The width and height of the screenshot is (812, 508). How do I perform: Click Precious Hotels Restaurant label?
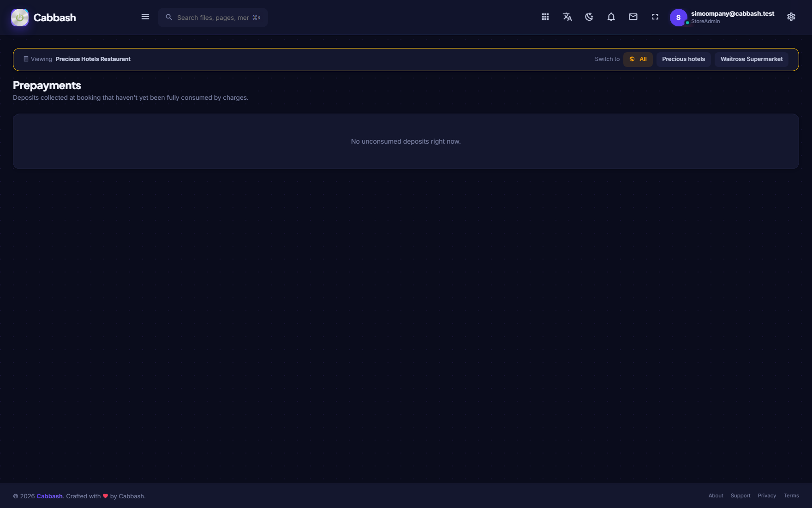[93, 59]
